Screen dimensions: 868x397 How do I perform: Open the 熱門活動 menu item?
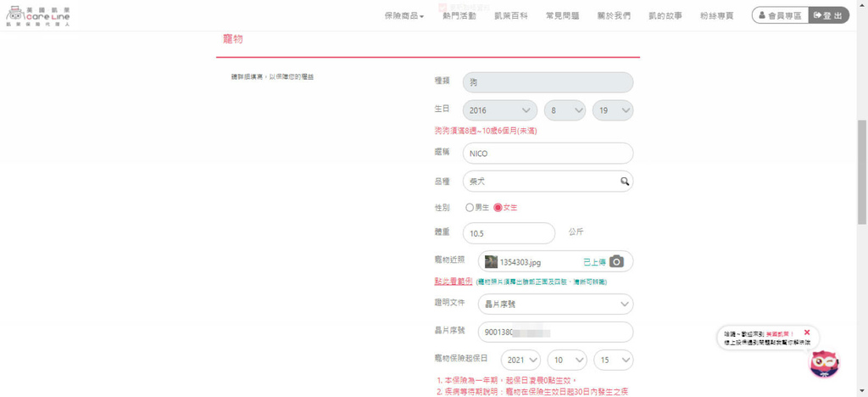(x=459, y=16)
